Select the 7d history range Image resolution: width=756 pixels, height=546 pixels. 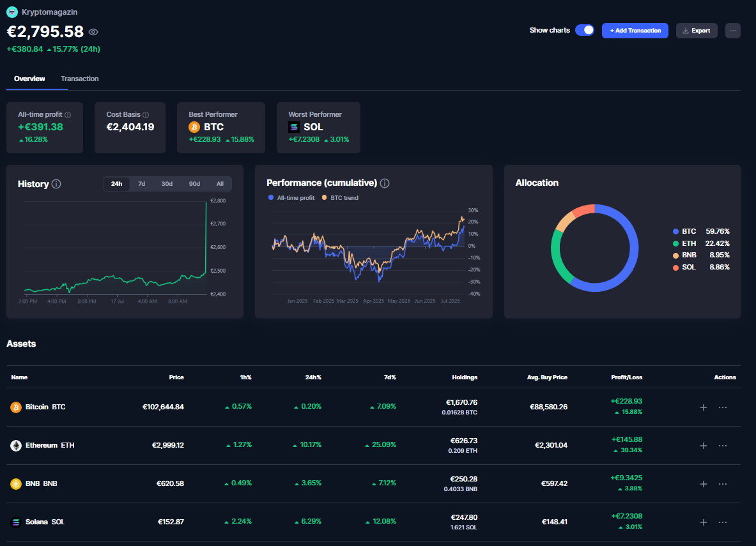pos(142,184)
